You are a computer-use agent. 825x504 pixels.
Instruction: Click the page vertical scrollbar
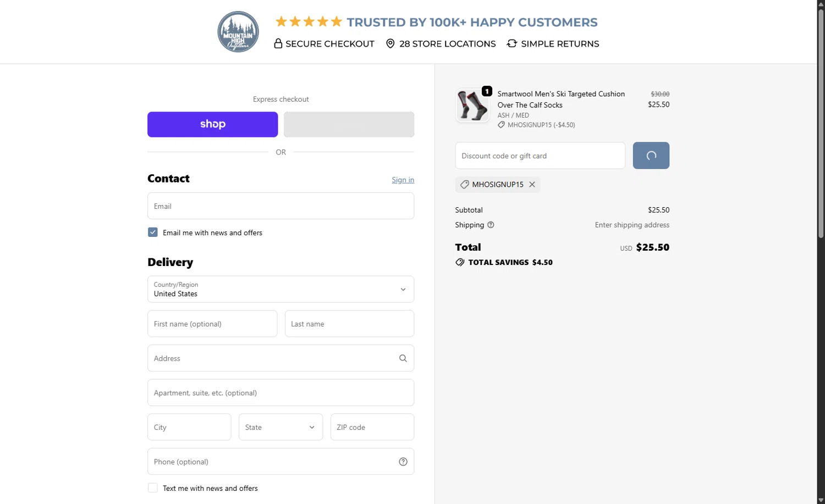click(x=821, y=126)
